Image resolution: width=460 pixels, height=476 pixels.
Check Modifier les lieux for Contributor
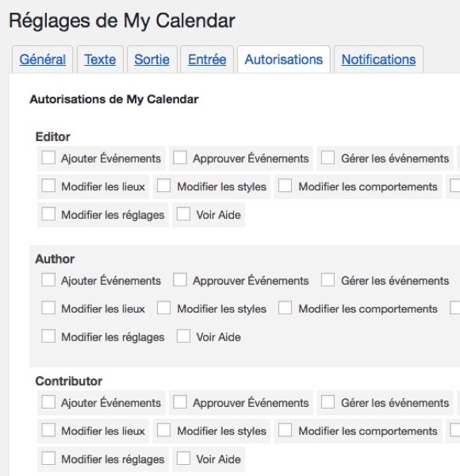coord(48,430)
